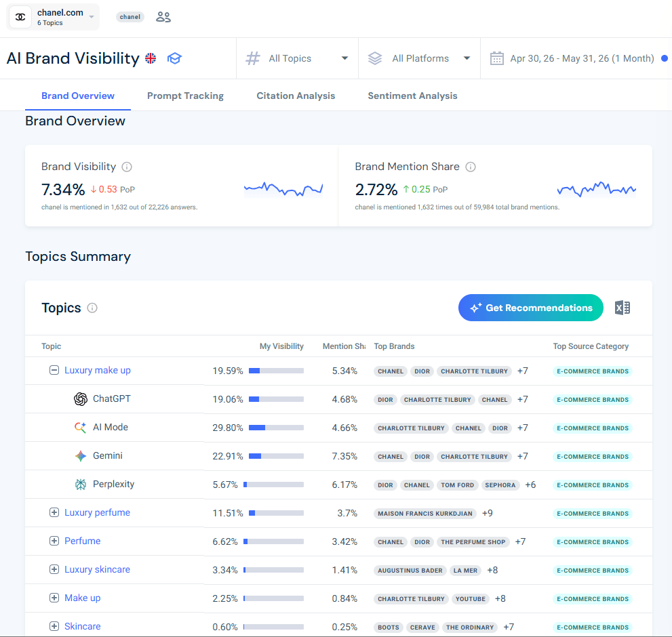Screen dimensions: 672x637
Task: Sort by the Top Brands column header
Action: tap(394, 346)
